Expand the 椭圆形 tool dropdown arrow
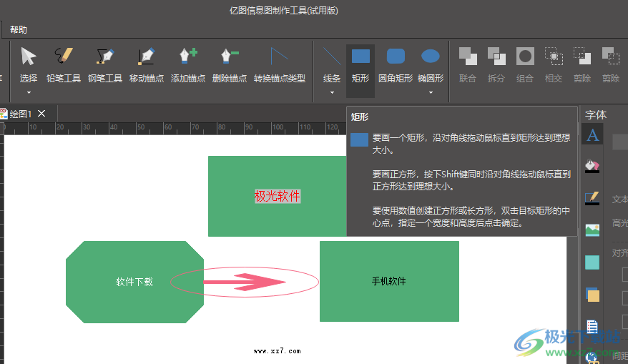Screen dimensions: 628x364 (x=431, y=92)
